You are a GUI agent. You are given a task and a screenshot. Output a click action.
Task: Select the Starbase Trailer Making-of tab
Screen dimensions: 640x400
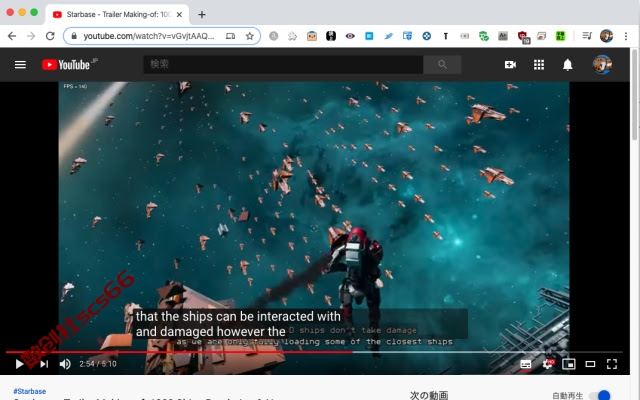pyautogui.click(x=118, y=15)
